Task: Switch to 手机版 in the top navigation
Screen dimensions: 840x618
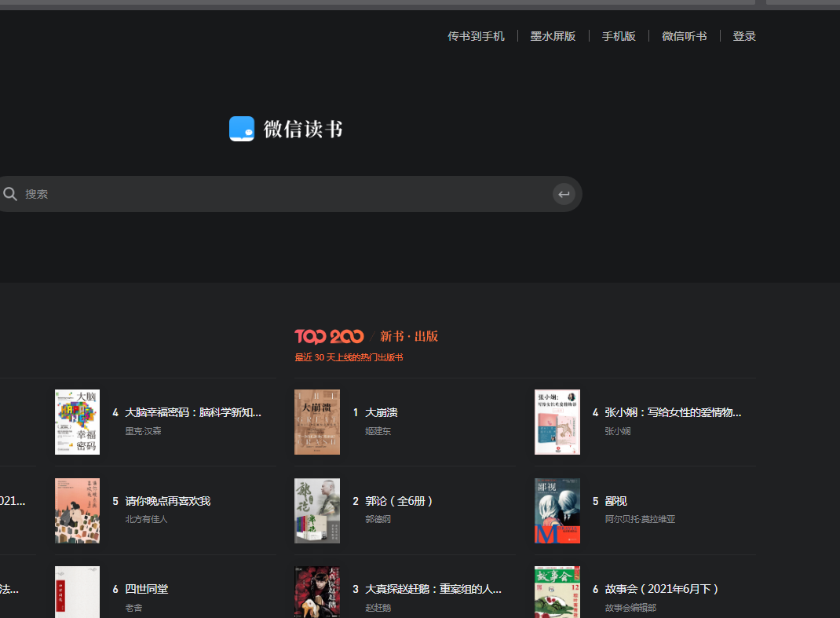Action: (x=619, y=36)
